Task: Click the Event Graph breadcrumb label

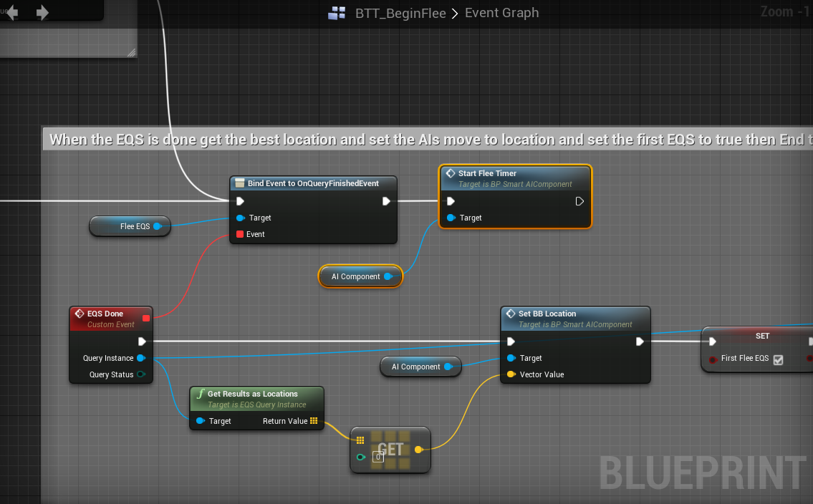Action: (501, 12)
